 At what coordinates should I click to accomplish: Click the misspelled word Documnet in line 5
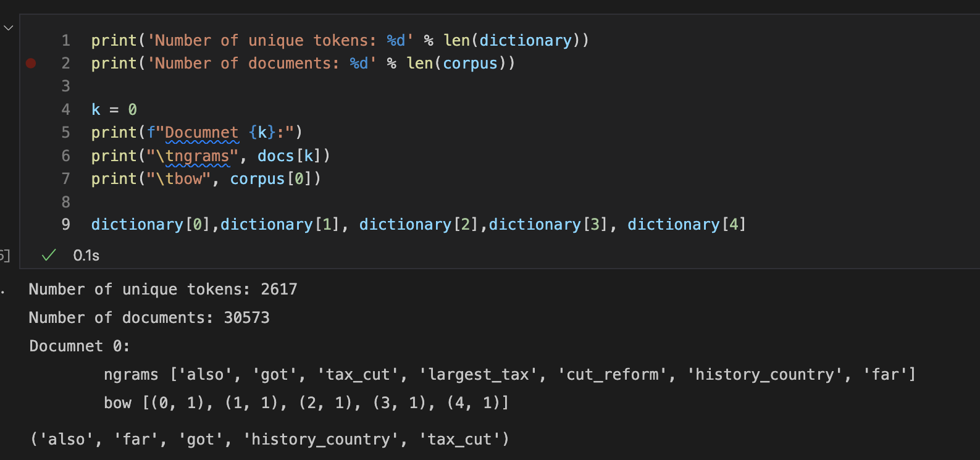201,133
